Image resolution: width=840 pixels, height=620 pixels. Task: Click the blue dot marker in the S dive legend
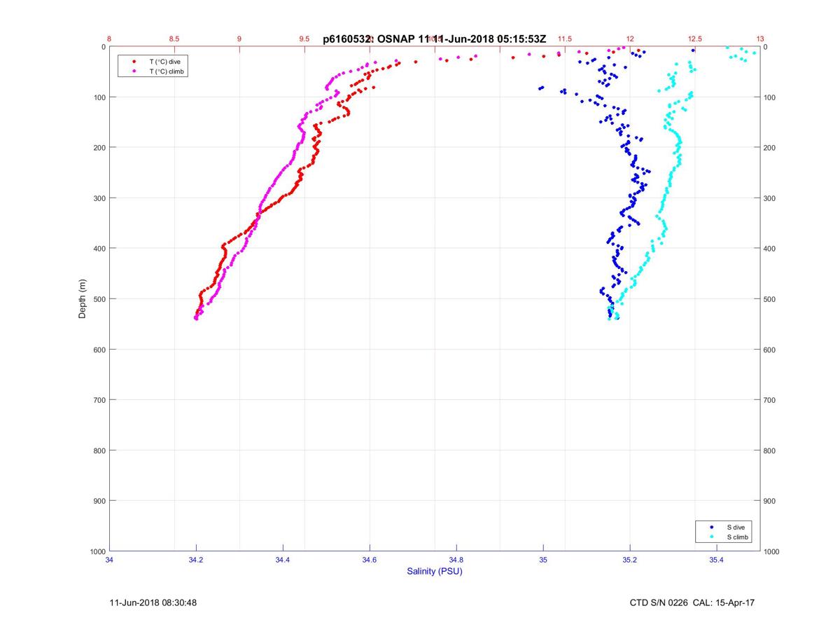coord(712,527)
